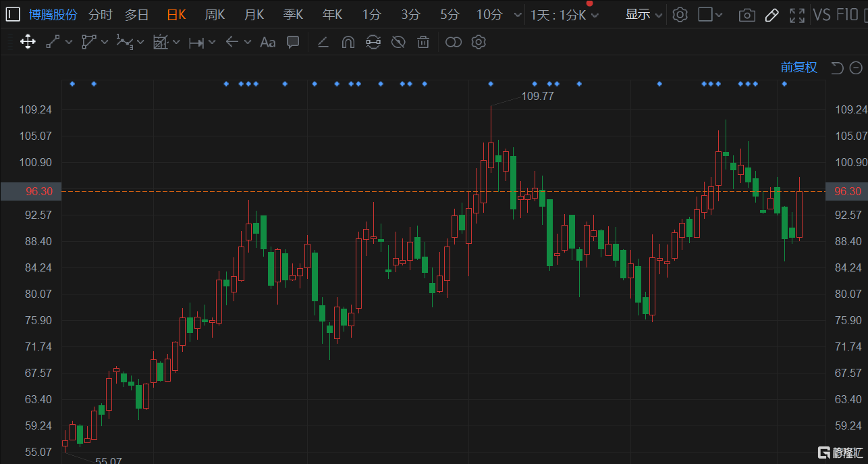Click the VS compare button
The height and width of the screenshot is (464, 868).
822,15
